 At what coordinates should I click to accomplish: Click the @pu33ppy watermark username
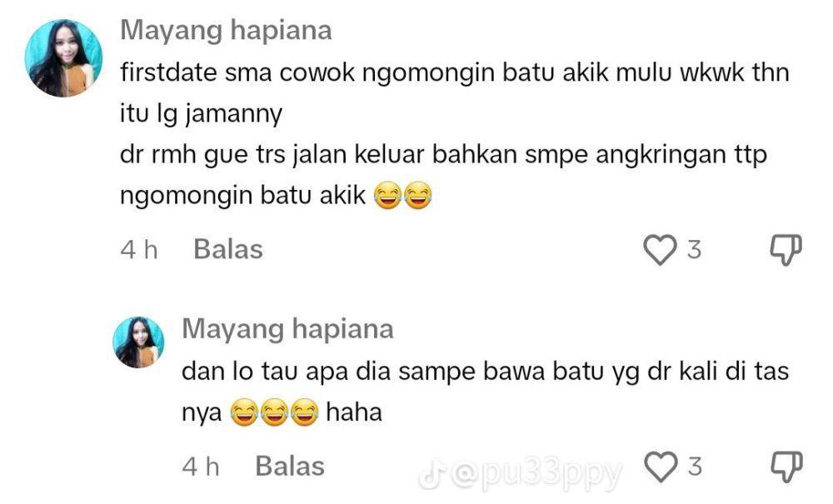[536, 474]
